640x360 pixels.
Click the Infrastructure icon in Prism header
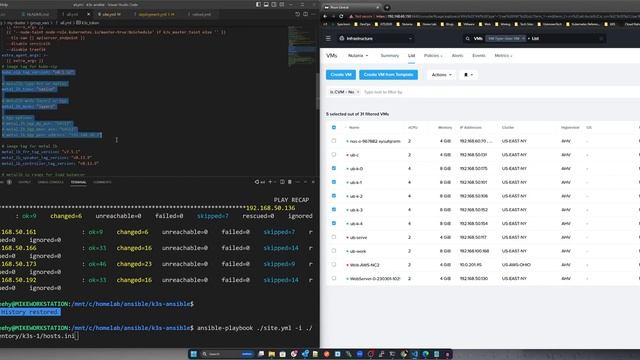[342, 38]
